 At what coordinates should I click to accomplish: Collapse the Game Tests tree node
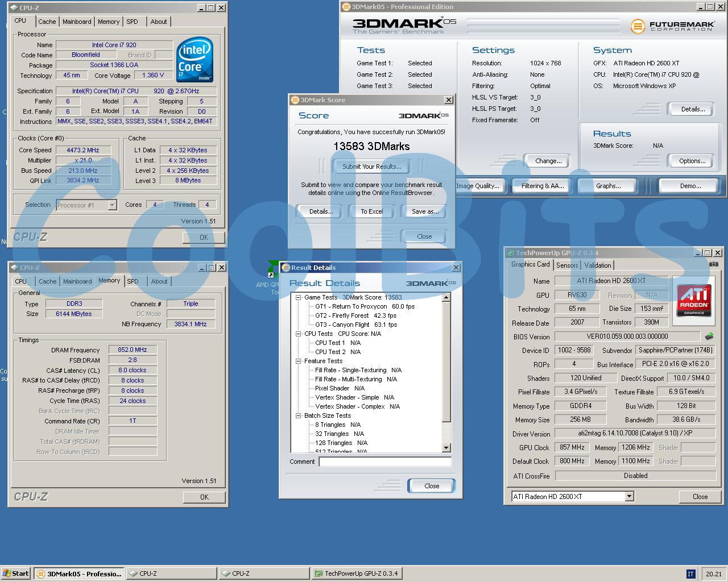[x=298, y=297]
